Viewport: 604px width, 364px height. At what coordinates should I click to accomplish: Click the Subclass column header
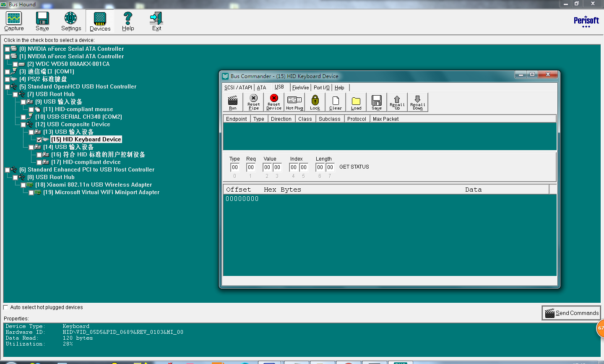[x=330, y=119]
